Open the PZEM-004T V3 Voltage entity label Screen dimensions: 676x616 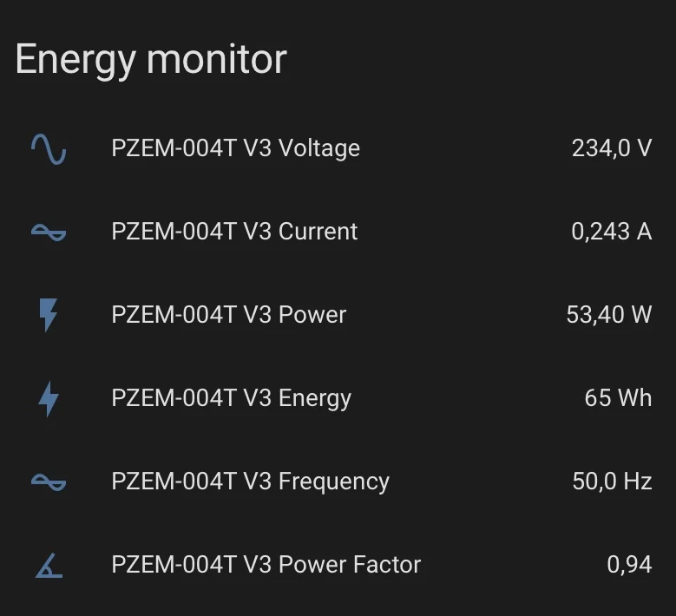click(235, 148)
